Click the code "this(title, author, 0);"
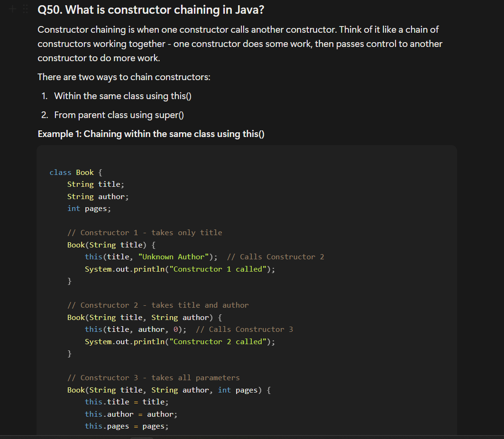The height and width of the screenshot is (439, 504). [x=135, y=329]
